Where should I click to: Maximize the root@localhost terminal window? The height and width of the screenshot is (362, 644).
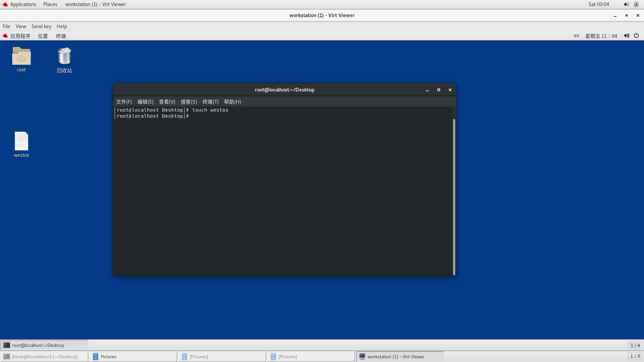click(438, 90)
